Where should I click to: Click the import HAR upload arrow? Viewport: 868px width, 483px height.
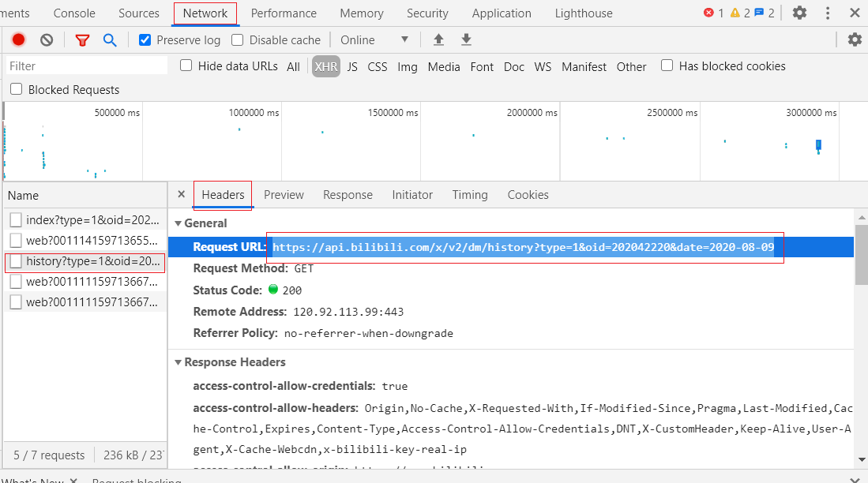pyautogui.click(x=438, y=40)
